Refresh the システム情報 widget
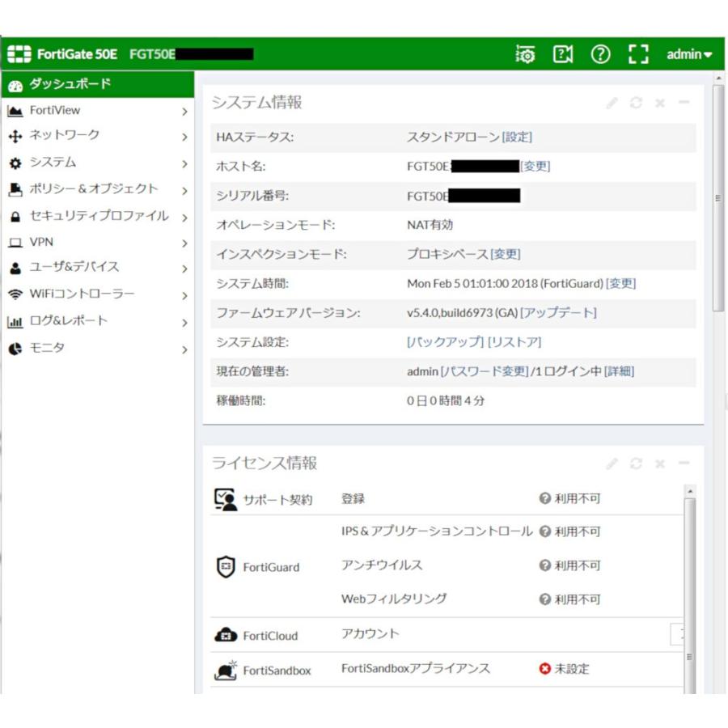The image size is (728, 728). (636, 103)
